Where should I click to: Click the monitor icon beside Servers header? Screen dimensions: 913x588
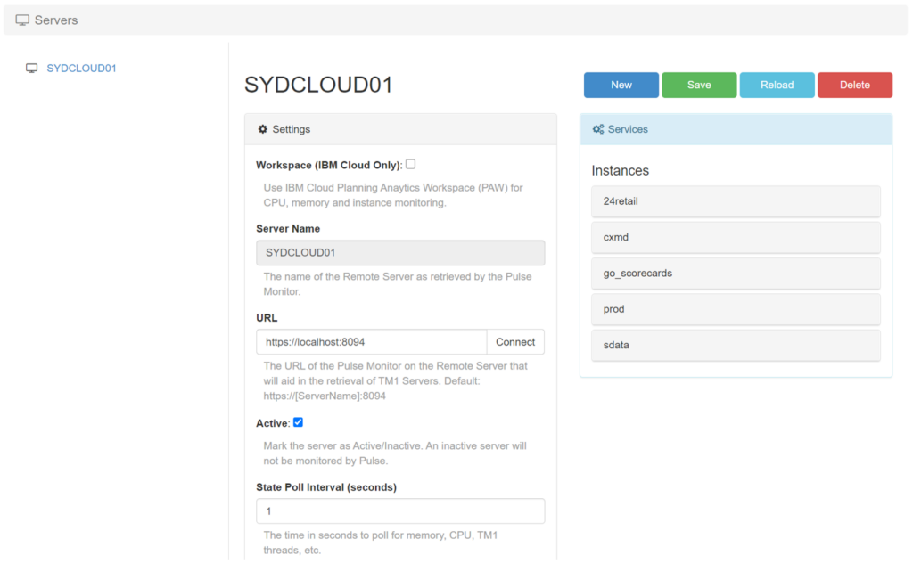click(22, 20)
